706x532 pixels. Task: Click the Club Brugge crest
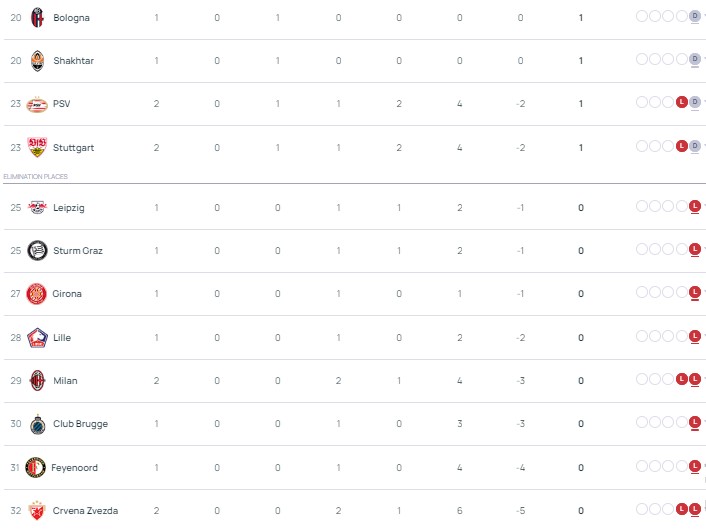37,424
